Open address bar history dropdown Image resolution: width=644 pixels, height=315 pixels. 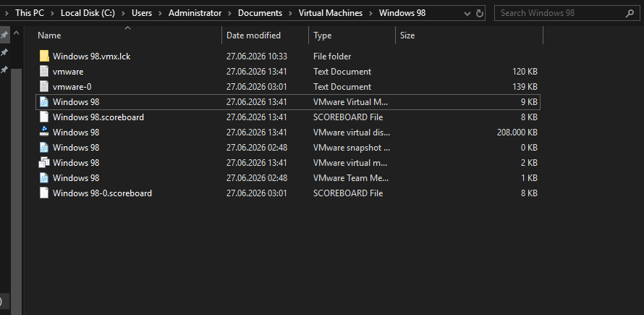click(467, 13)
